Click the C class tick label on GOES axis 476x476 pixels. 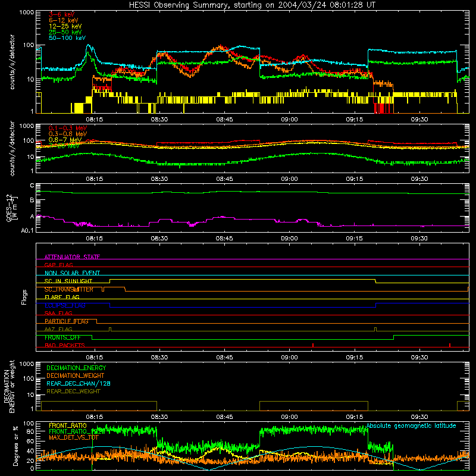[32, 185]
